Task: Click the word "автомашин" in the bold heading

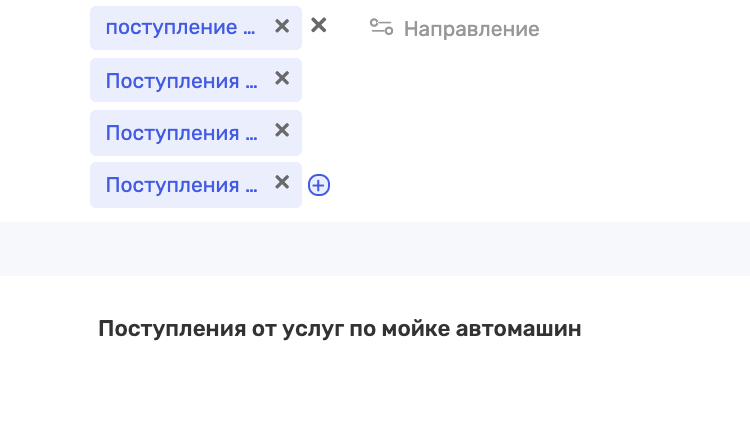Action: click(x=518, y=329)
